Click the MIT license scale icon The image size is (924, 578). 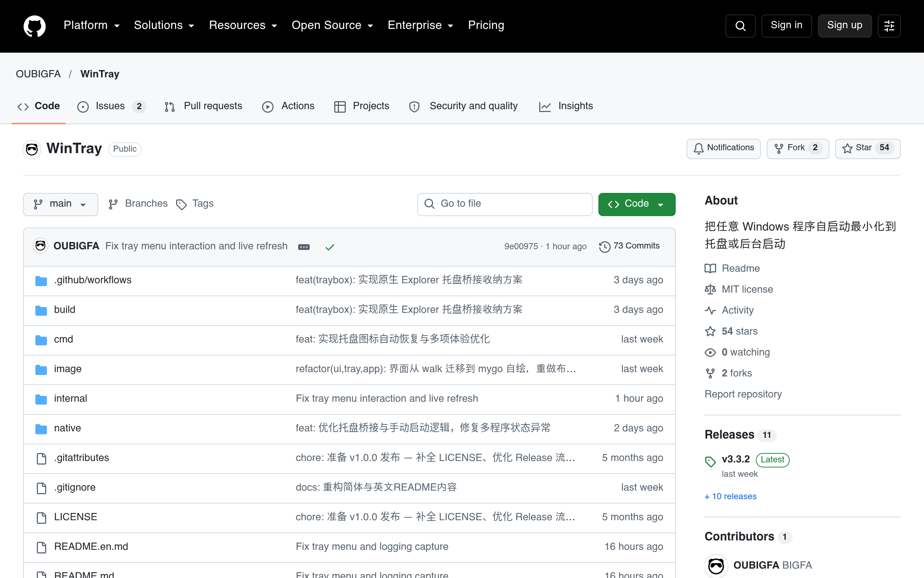710,290
